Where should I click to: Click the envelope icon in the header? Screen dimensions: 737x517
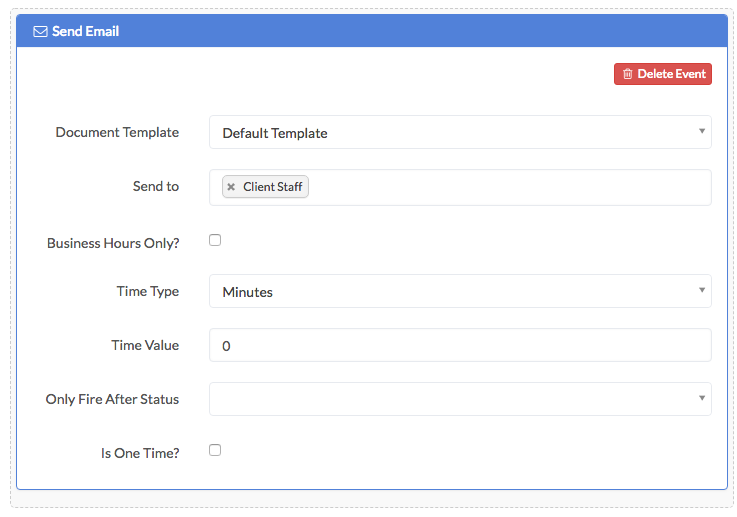40,31
